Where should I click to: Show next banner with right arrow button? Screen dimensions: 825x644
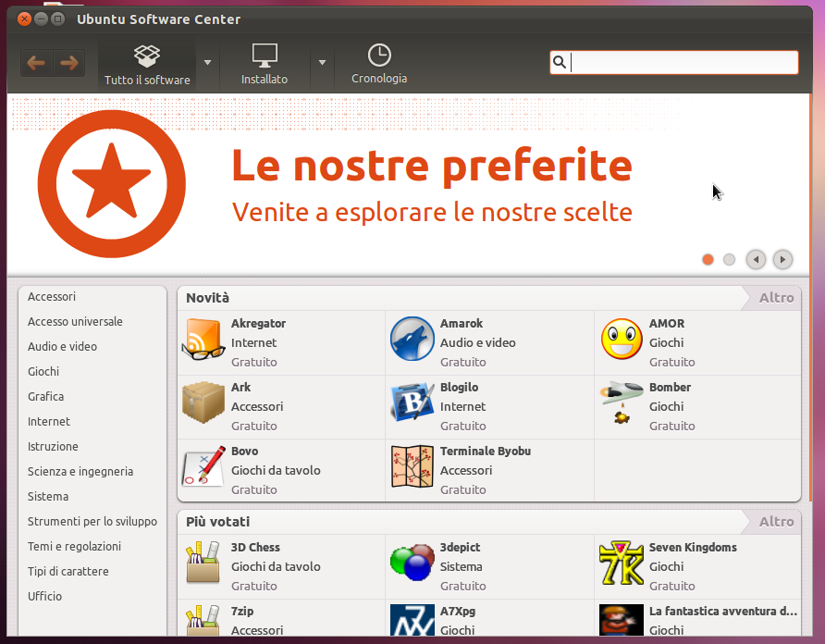782,260
